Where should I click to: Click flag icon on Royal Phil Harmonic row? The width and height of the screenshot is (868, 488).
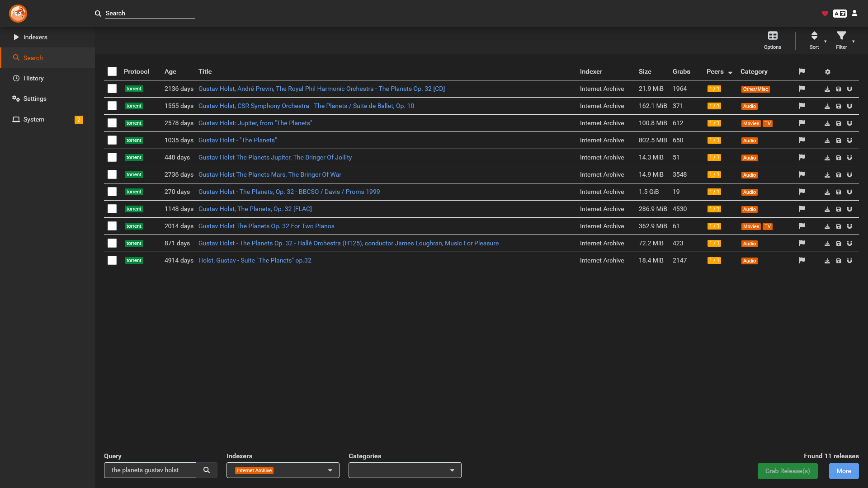tap(802, 89)
